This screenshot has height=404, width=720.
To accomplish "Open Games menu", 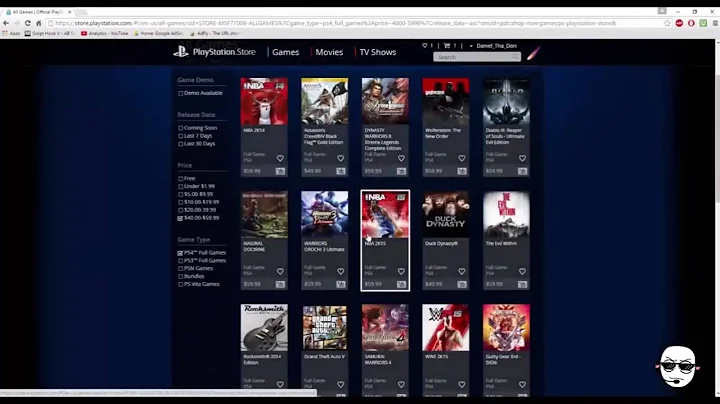I will [x=285, y=52].
